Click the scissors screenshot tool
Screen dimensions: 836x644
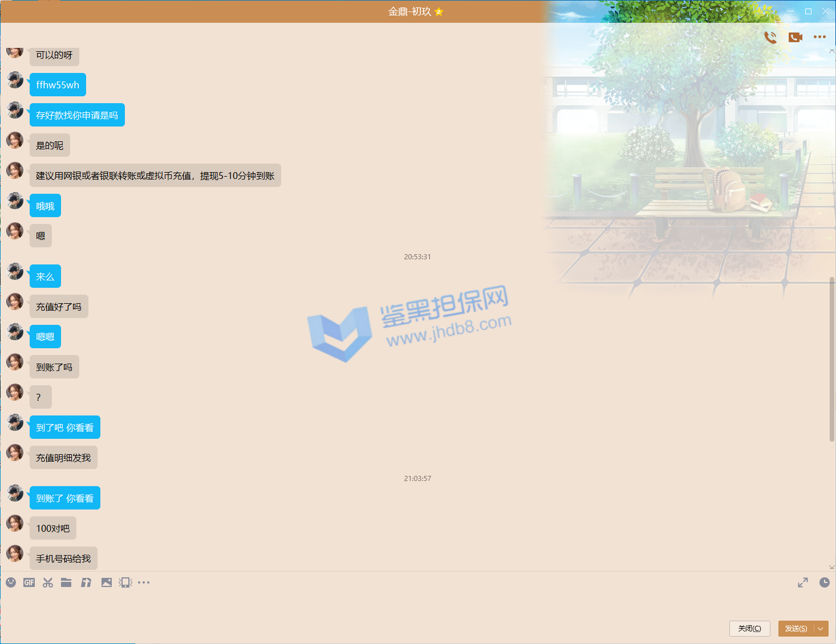pyautogui.click(x=48, y=582)
